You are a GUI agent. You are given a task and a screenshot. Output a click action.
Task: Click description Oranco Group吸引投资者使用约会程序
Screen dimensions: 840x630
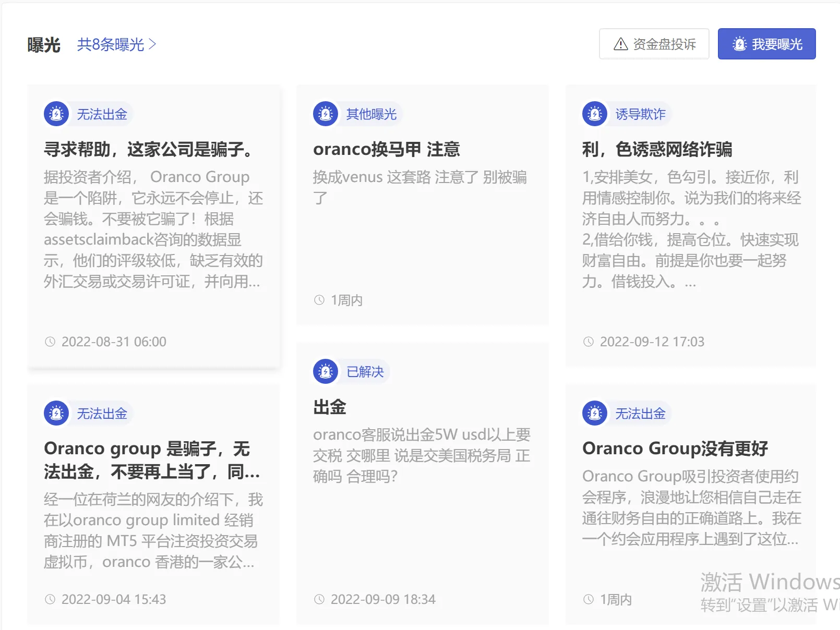click(691, 507)
